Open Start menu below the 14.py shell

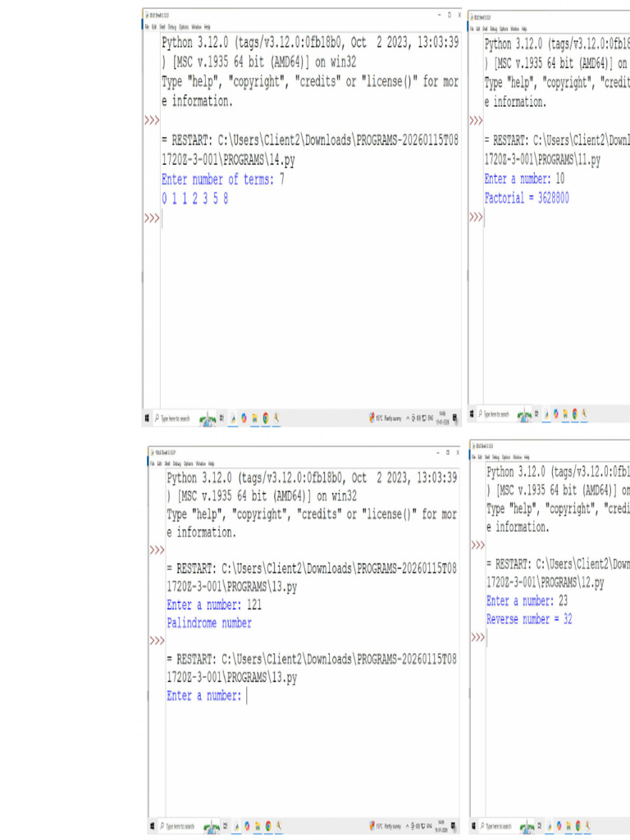pos(146,418)
